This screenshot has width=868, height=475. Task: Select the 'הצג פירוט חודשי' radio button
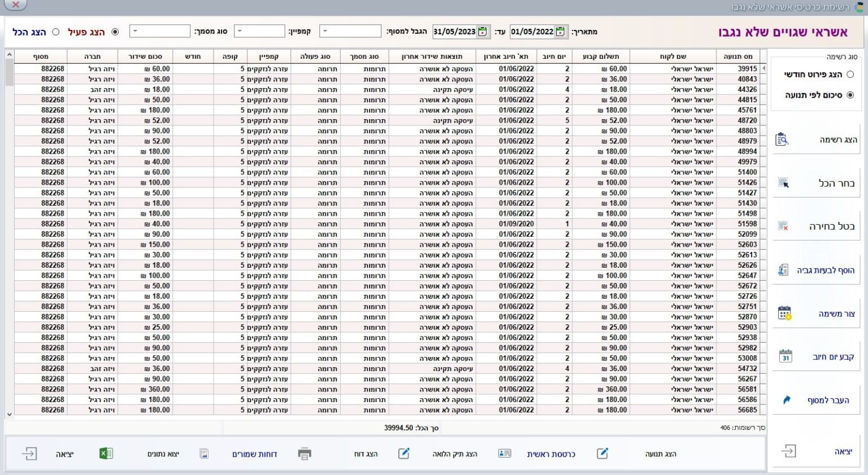(850, 75)
